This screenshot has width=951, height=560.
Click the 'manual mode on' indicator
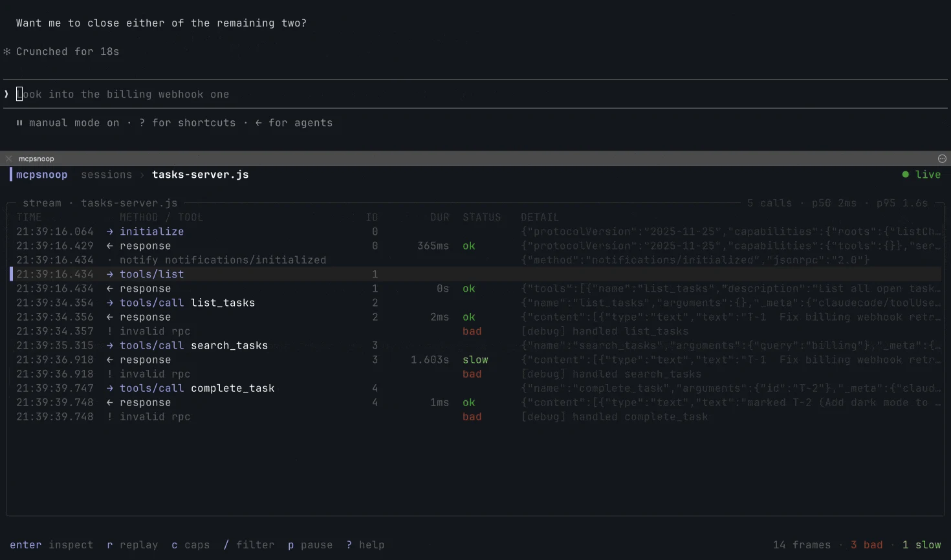click(x=68, y=123)
